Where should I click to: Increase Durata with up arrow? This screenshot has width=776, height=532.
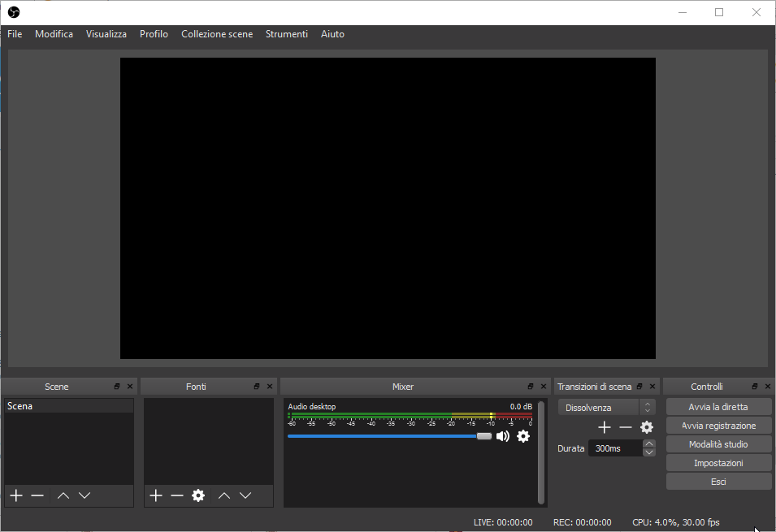point(649,444)
